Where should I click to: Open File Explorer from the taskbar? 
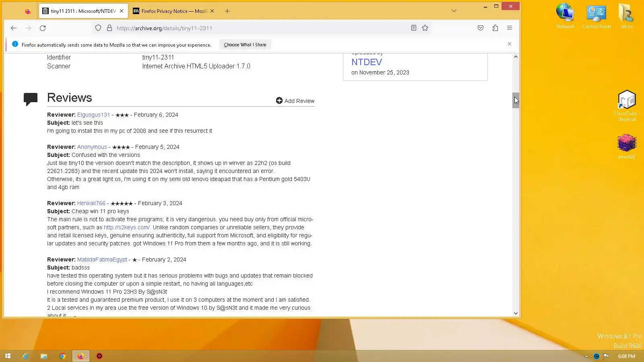click(44, 356)
